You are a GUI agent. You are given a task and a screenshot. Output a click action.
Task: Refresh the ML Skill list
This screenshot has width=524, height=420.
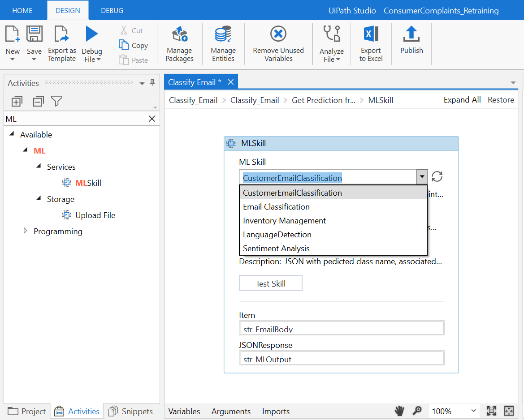[x=437, y=176]
